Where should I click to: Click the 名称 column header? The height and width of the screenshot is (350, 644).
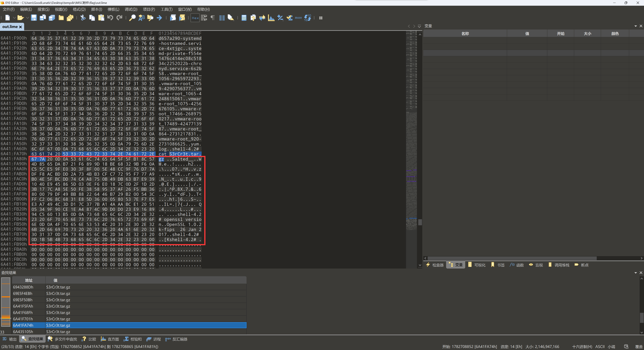pyautogui.click(x=465, y=34)
